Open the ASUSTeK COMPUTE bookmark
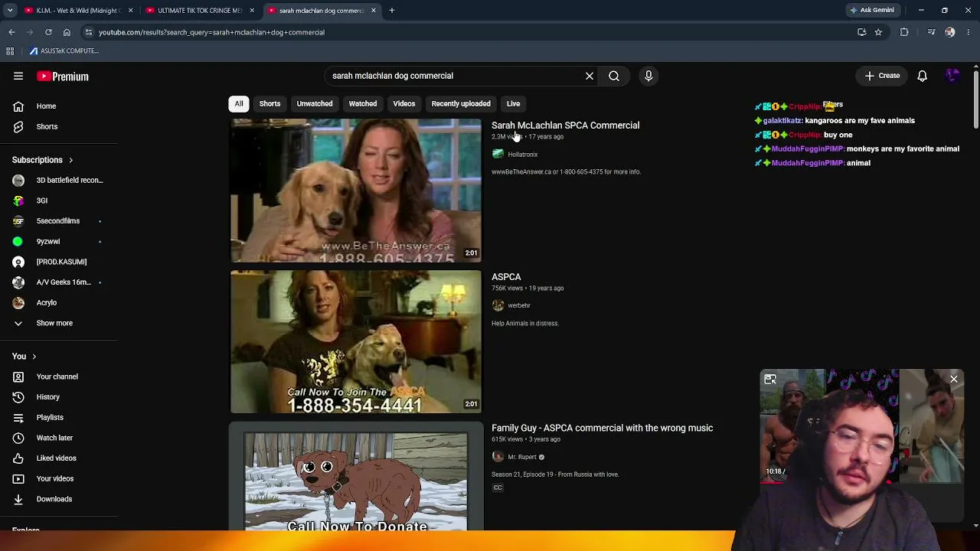 tap(64, 51)
